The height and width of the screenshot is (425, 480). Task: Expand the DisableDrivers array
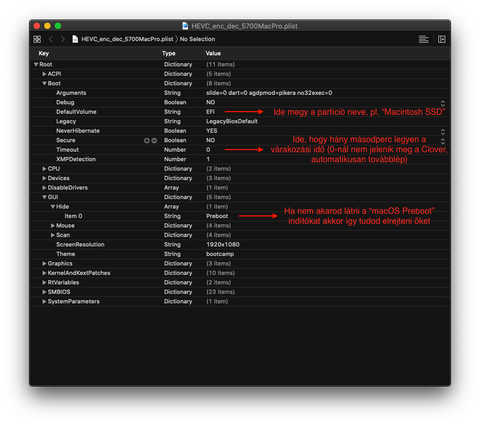pyautogui.click(x=44, y=188)
